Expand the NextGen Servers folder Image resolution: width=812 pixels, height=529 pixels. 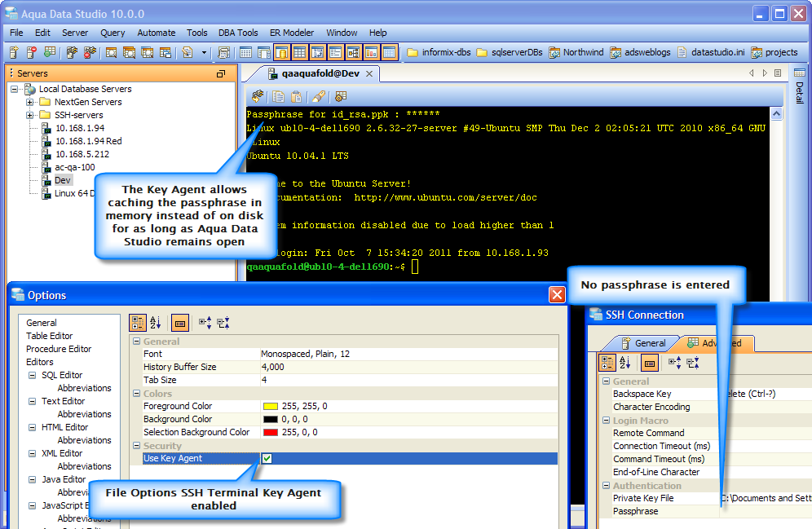click(x=30, y=102)
